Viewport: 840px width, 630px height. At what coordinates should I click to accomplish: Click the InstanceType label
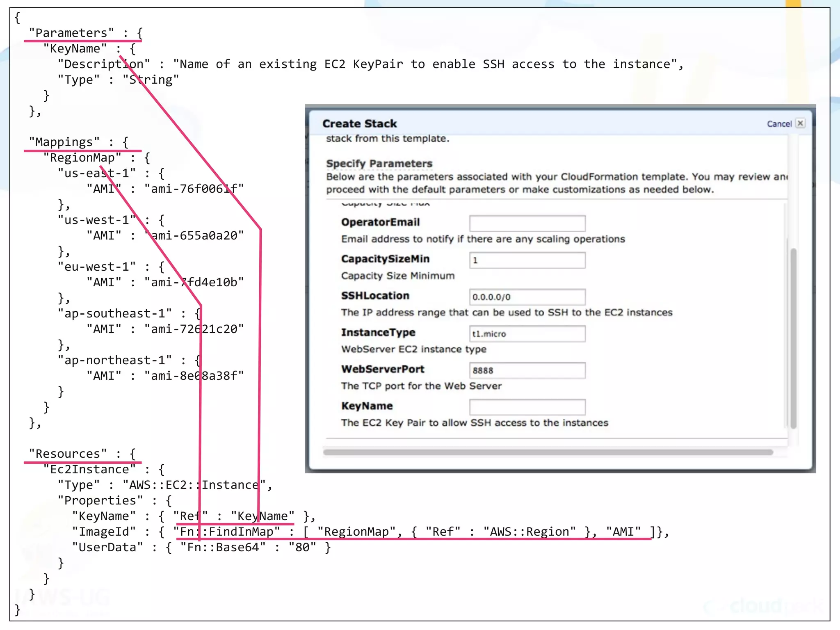378,332
